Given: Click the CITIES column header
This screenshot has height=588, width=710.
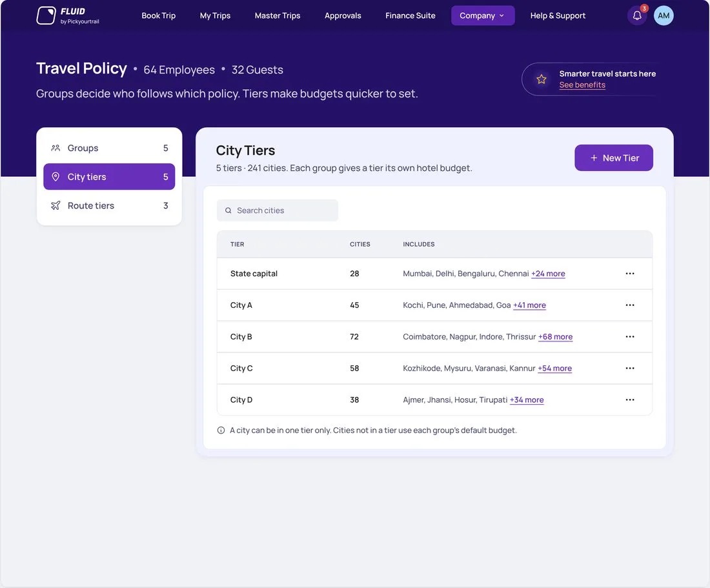Looking at the screenshot, I should (360, 245).
